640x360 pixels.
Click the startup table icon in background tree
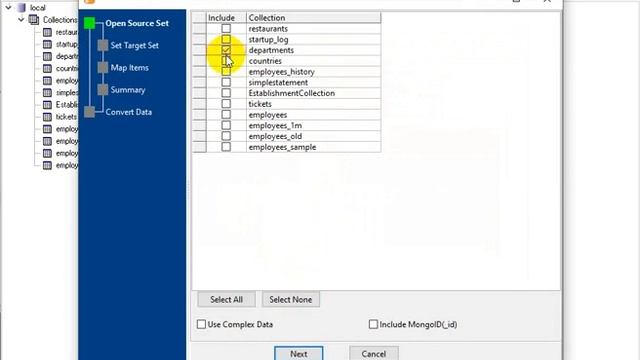click(47, 44)
